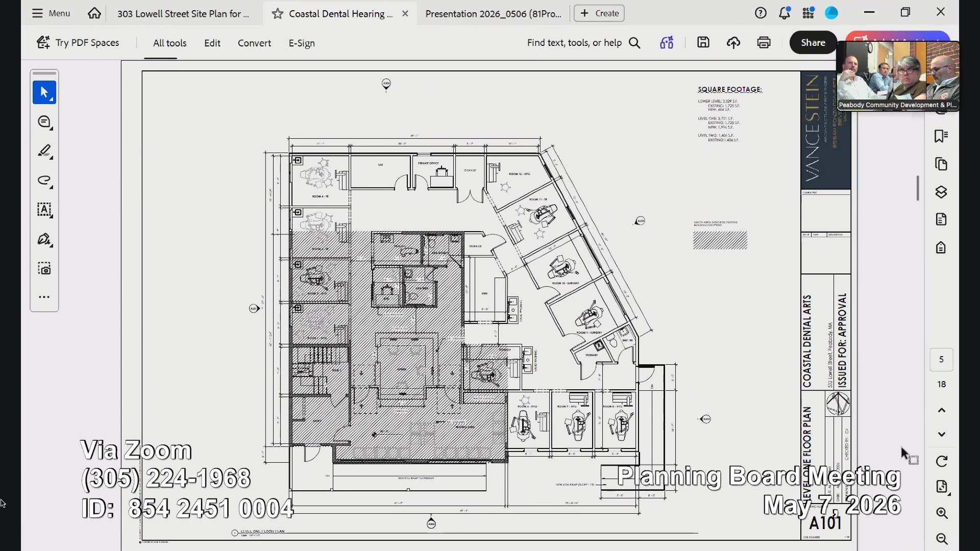Open the apps grid icon
The width and height of the screenshot is (980, 551).
808,13
